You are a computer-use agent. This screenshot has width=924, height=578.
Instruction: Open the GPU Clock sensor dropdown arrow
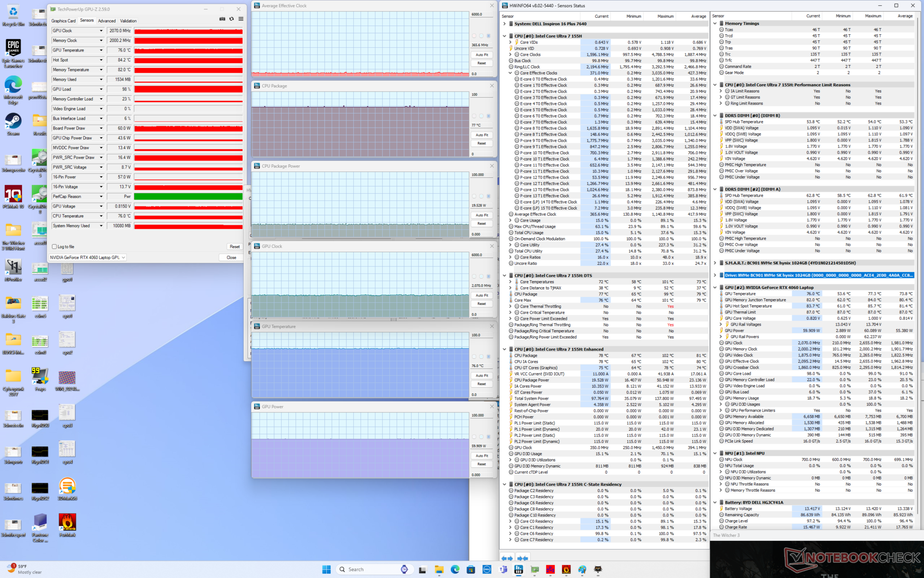point(101,31)
